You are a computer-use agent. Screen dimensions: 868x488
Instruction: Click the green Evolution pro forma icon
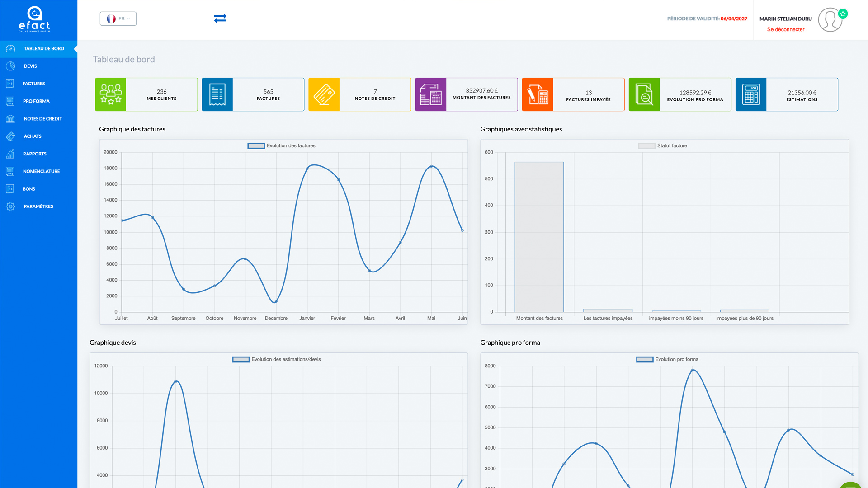pyautogui.click(x=644, y=94)
